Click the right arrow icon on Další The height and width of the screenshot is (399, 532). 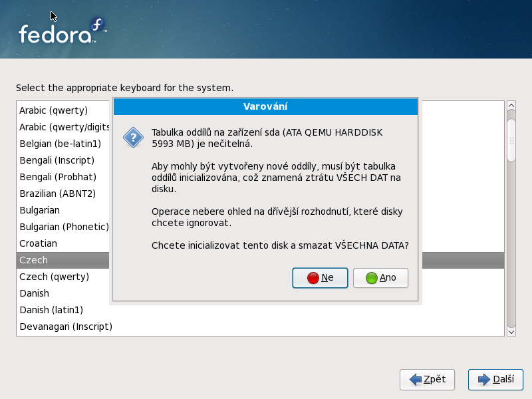tap(483, 380)
